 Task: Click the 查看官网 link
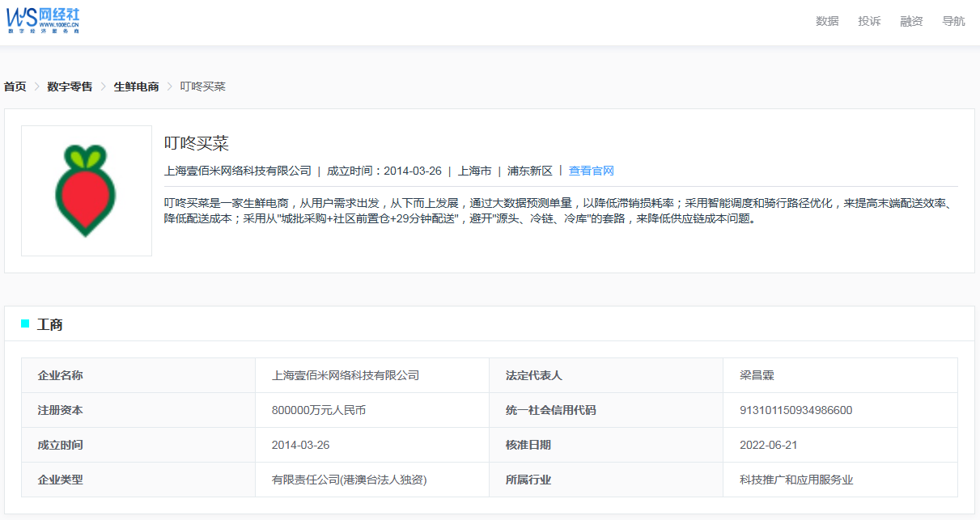click(x=591, y=171)
